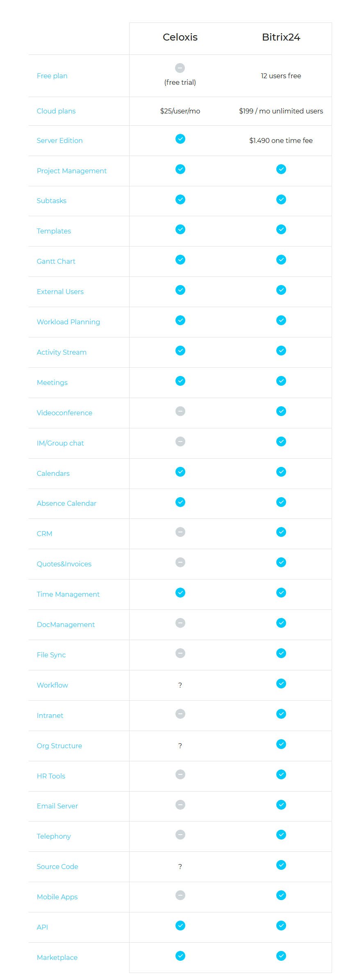The height and width of the screenshot is (980, 355).
Task: Click Celoxis checkmark in Marketplace row
Action: pos(180,956)
